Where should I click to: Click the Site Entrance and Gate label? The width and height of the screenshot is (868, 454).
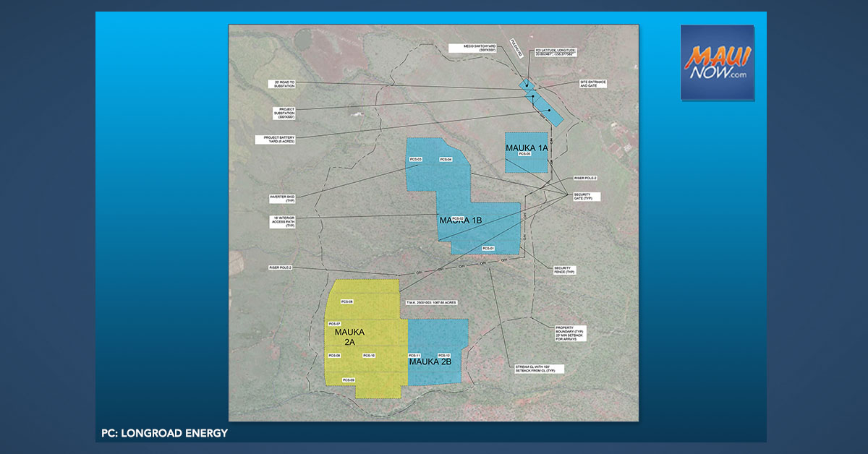(x=592, y=83)
